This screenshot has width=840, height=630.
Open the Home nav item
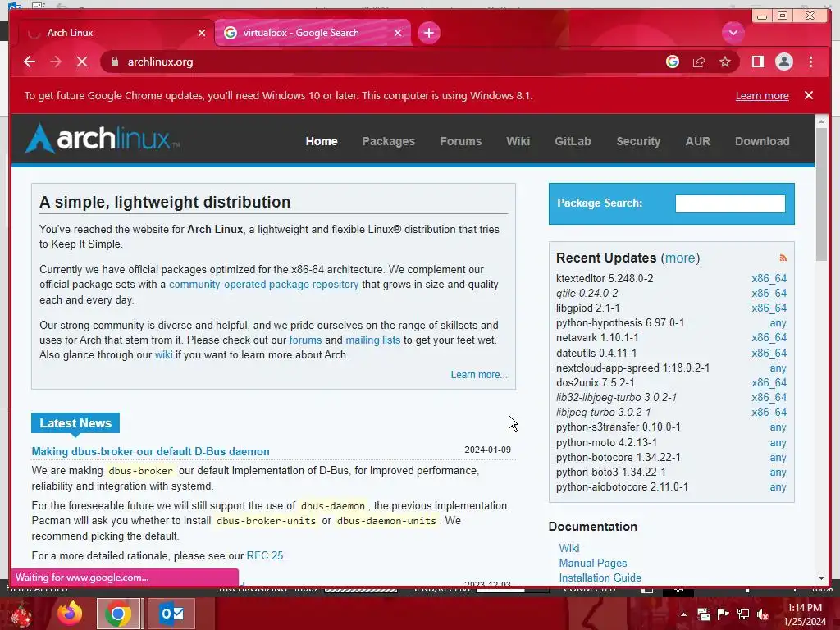pos(322,141)
